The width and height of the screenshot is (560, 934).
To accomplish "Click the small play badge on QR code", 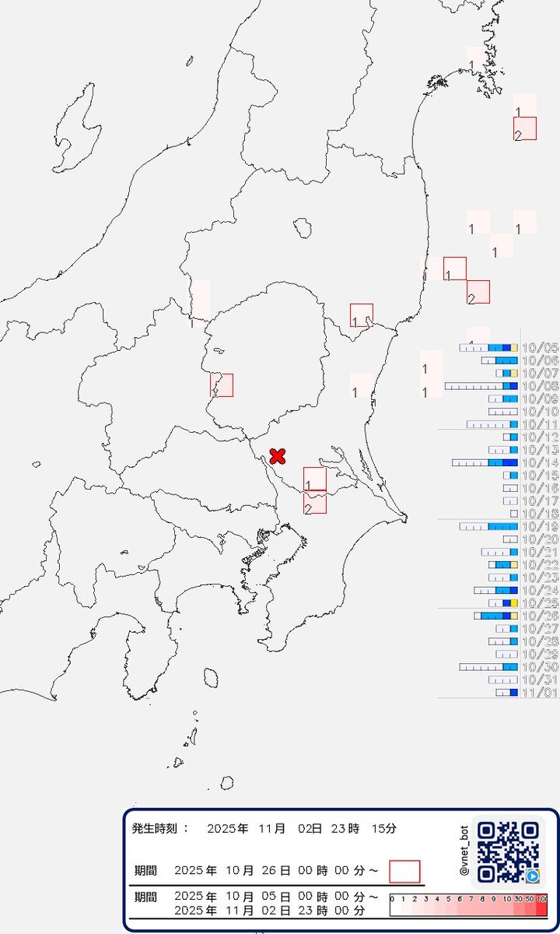I will click(534, 877).
